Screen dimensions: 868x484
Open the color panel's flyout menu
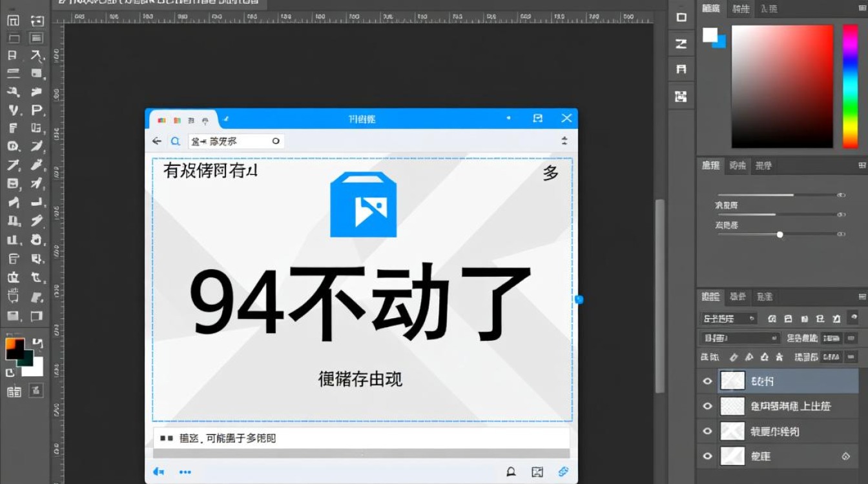(862, 8)
